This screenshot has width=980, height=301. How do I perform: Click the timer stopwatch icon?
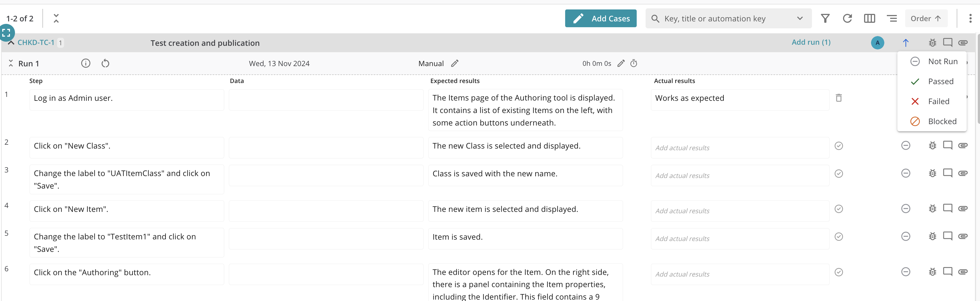point(633,63)
